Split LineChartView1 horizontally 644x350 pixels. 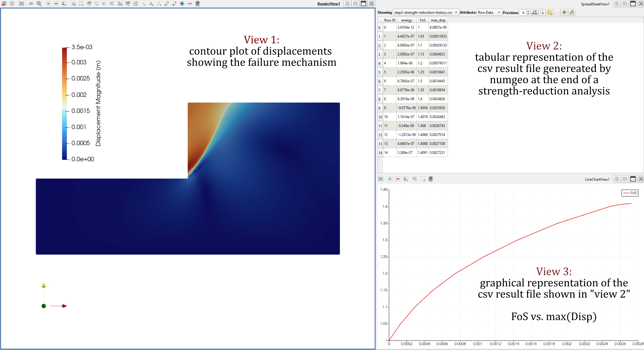click(617, 179)
